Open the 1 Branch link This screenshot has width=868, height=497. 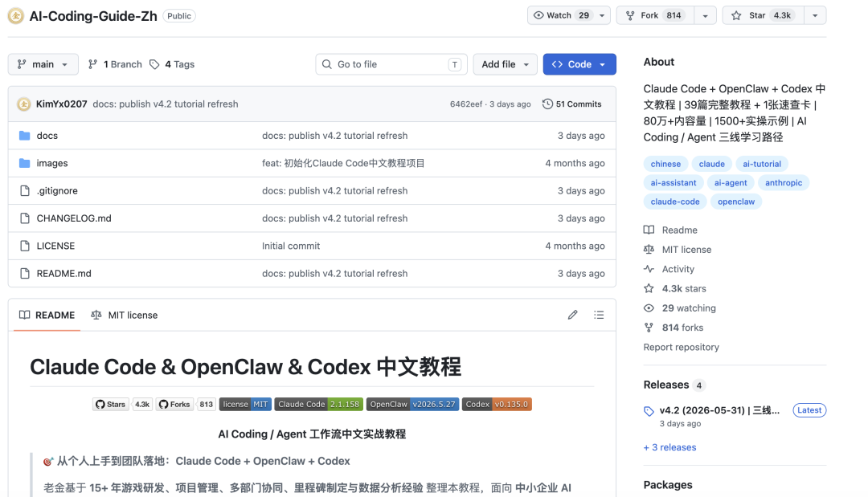click(115, 64)
